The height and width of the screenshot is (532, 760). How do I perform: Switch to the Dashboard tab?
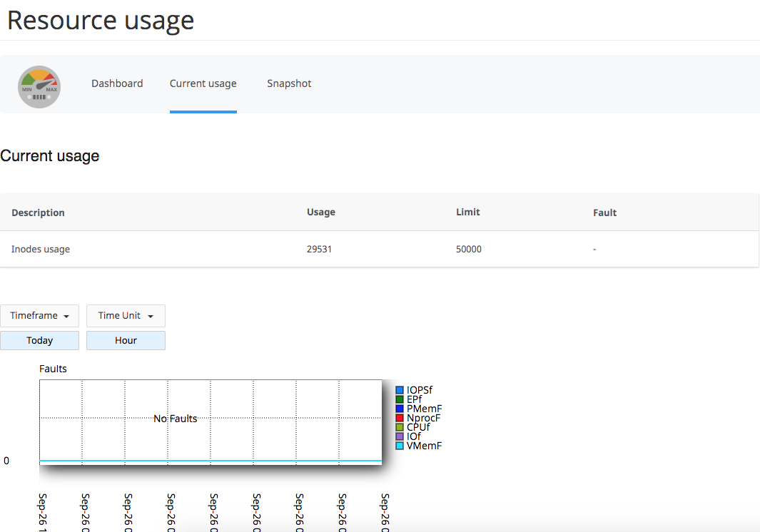117,83
